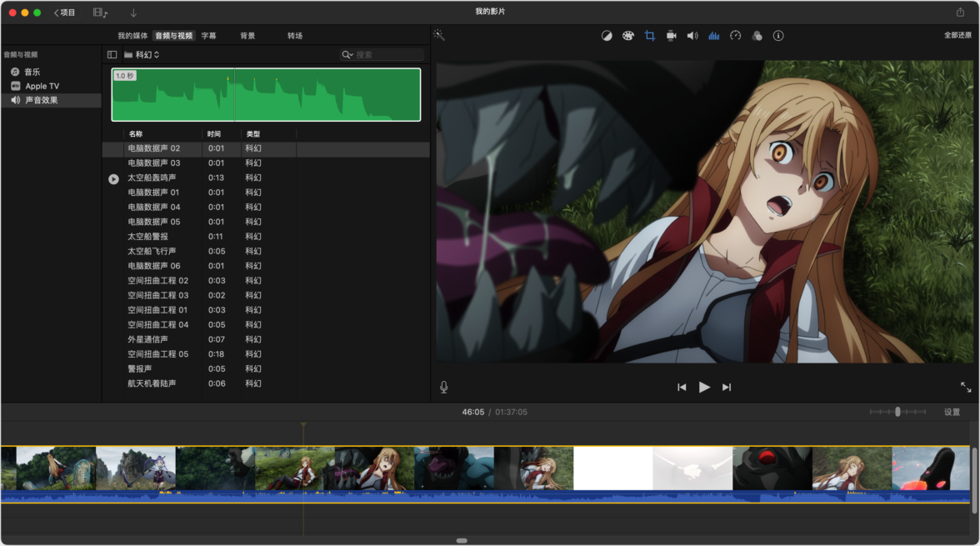The image size is (980, 546).
Task: Select 空间扭曲工程 05 sound effect
Action: tap(266, 354)
